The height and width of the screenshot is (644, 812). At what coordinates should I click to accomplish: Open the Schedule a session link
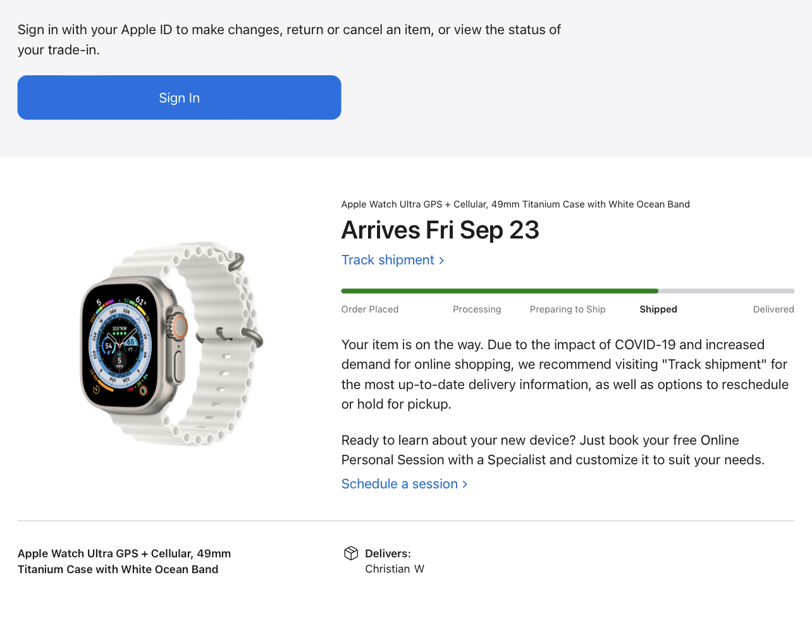[x=399, y=484]
